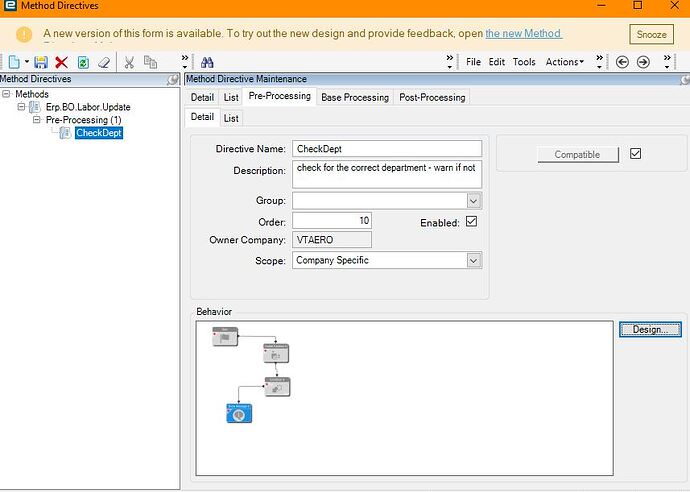The width and height of the screenshot is (690, 492).
Task: Select CheckDept in the tree
Action: (99, 133)
